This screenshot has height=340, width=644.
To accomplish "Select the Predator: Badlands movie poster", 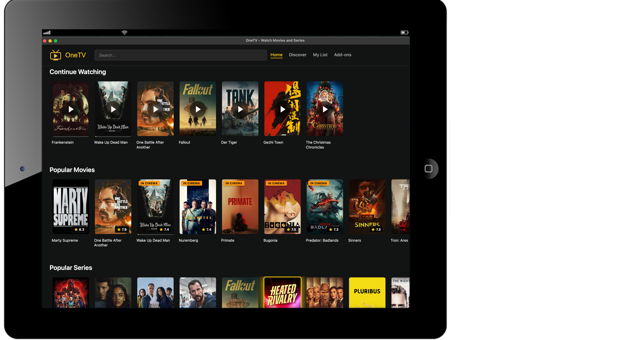I will point(325,207).
